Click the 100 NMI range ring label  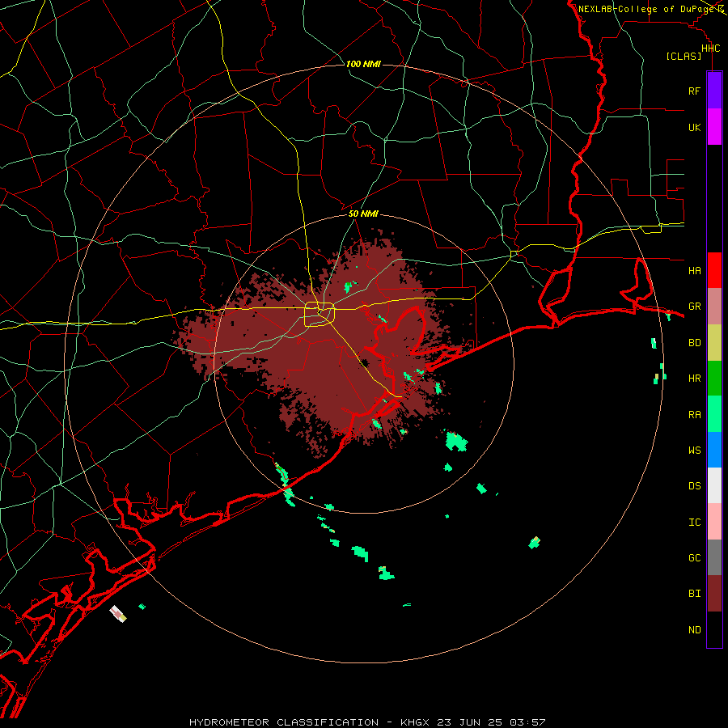click(x=363, y=64)
